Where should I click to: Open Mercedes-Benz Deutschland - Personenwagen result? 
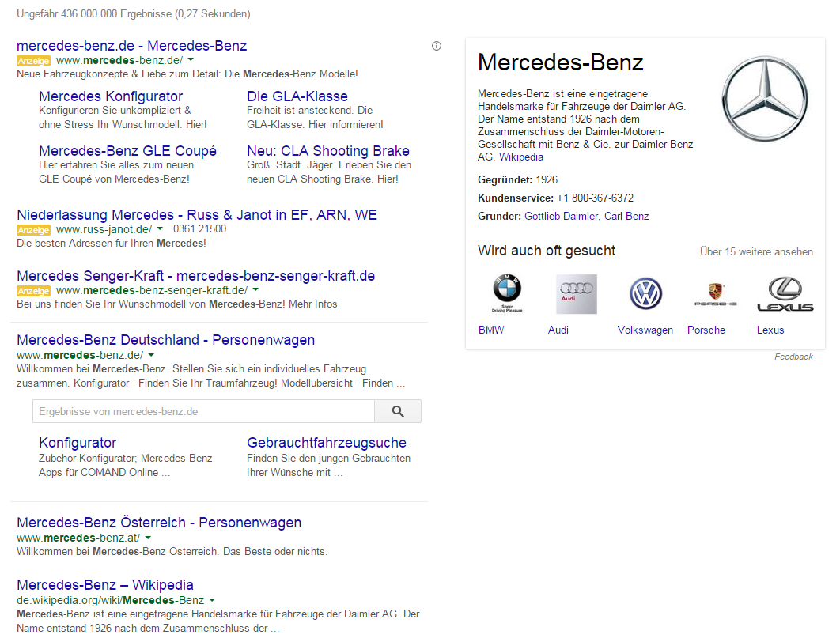[165, 340]
